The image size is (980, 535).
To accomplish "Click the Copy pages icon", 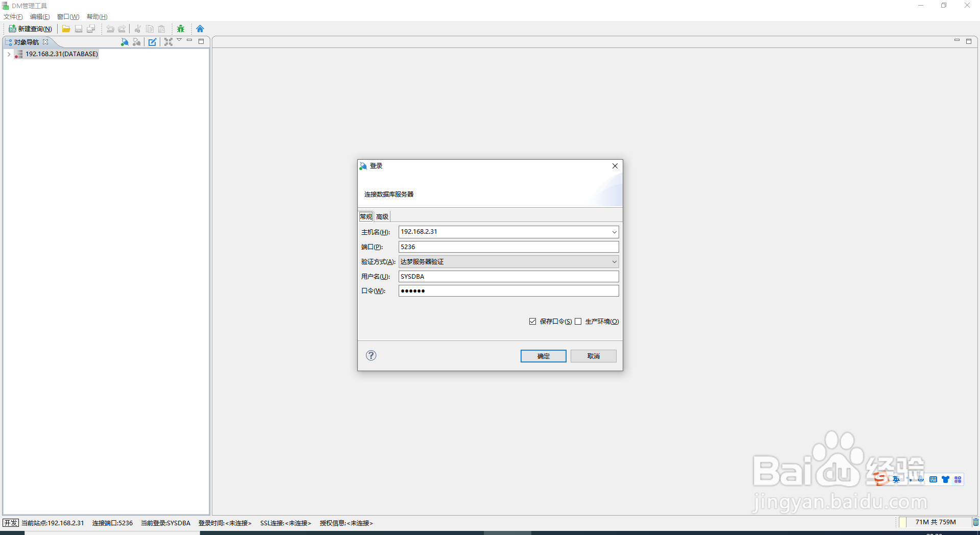I will pos(150,29).
